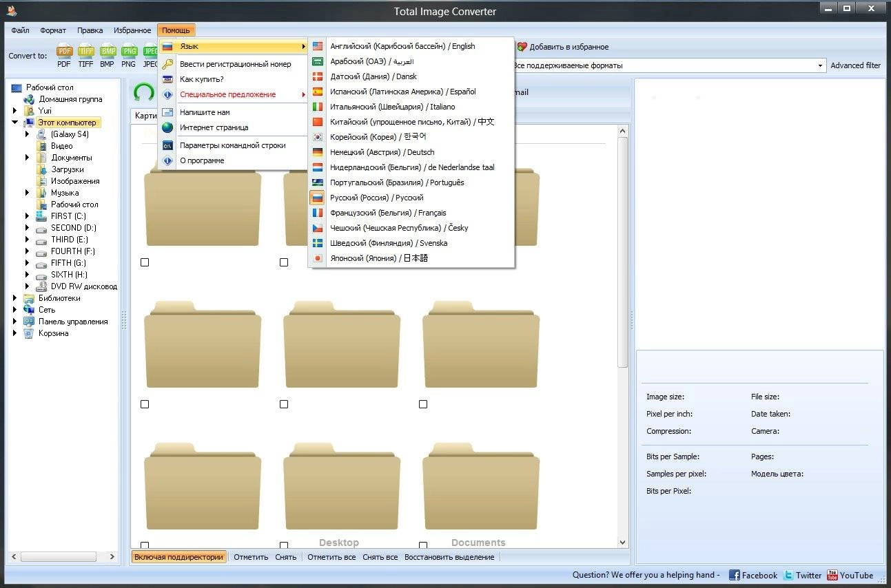The height and width of the screenshot is (588, 891).
Task: Click Восстановить выделение button
Action: click(449, 557)
